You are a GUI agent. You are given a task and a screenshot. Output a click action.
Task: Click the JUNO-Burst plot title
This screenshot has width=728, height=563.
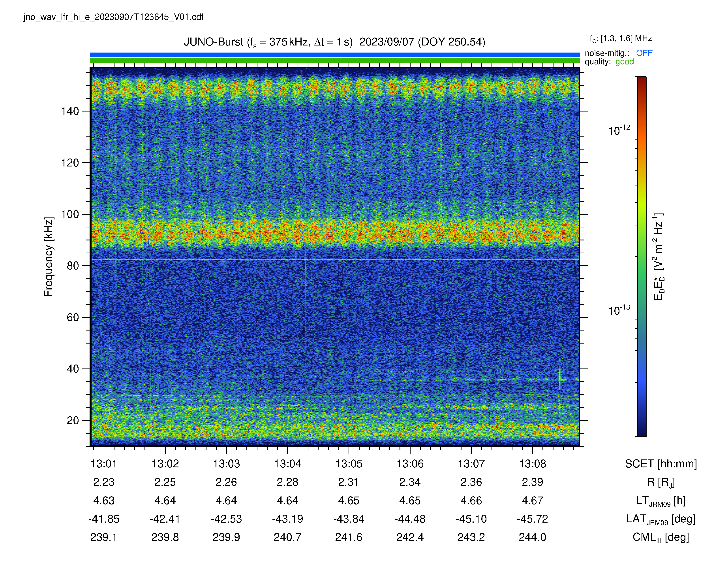(x=334, y=42)
